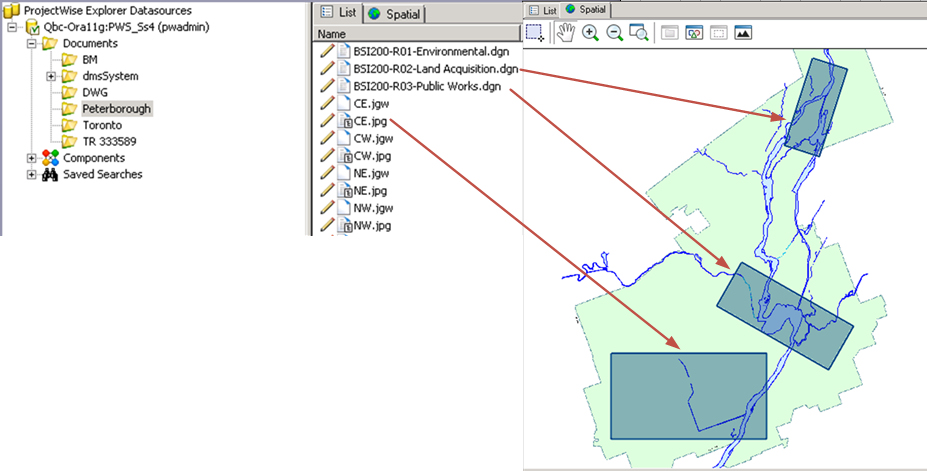Expand the dmsSystem folder

point(50,76)
